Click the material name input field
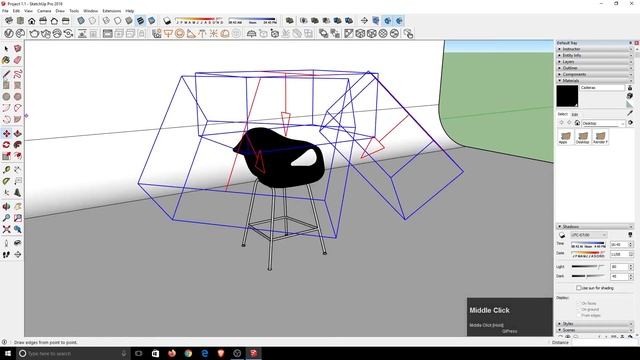This screenshot has width=640, height=360. tap(602, 88)
